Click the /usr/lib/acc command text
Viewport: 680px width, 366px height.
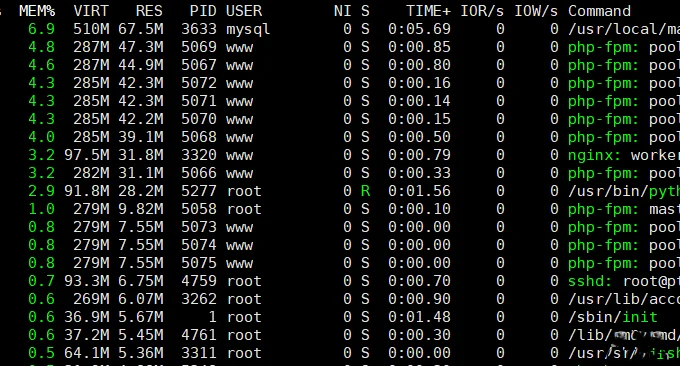[x=624, y=299]
